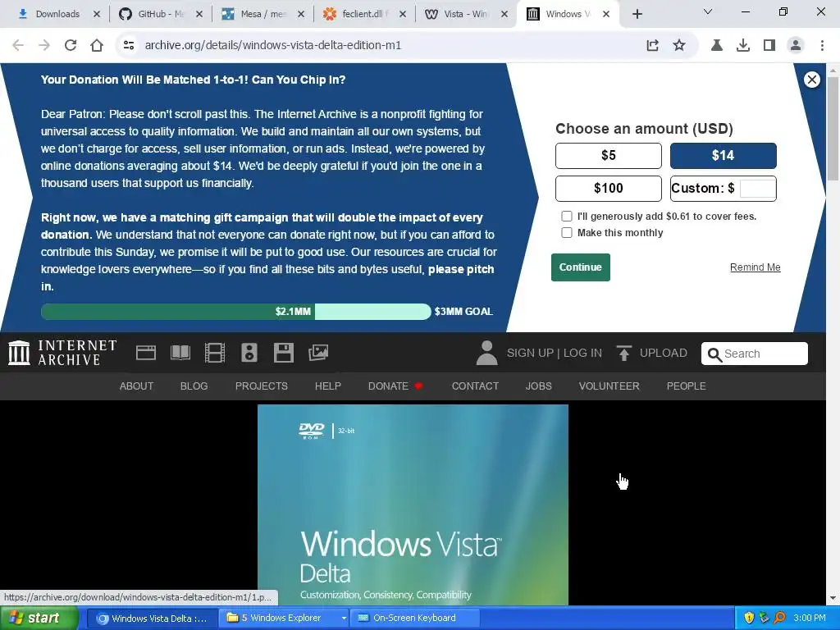Image resolution: width=840 pixels, height=630 pixels.
Task: Reload the page with the refresh icon
Action: [71, 45]
